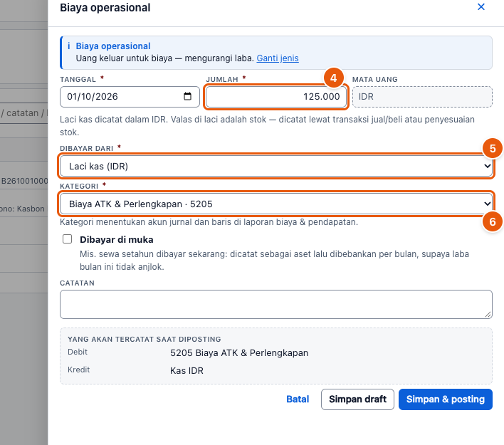Close the Biaya operasional dialog
504x445 pixels.
click(481, 6)
